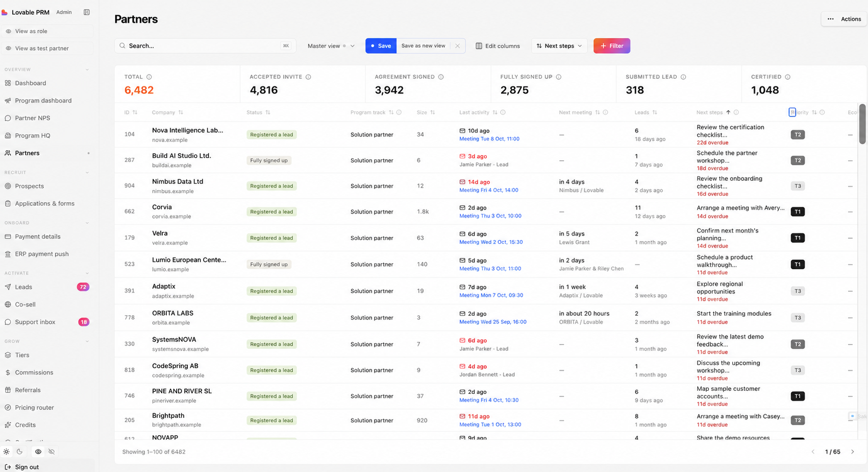The height and width of the screenshot is (472, 868).
Task: Click Save as new view
Action: click(423, 46)
